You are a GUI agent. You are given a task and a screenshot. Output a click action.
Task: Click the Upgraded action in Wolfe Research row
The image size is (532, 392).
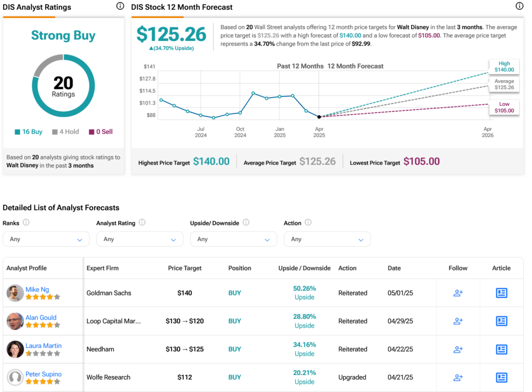352,377
